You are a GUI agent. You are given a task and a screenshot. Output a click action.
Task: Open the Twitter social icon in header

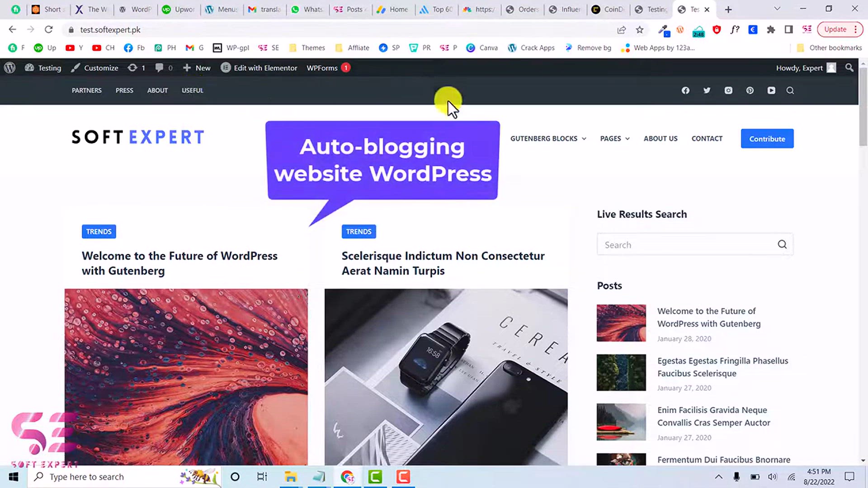pyautogui.click(x=707, y=90)
